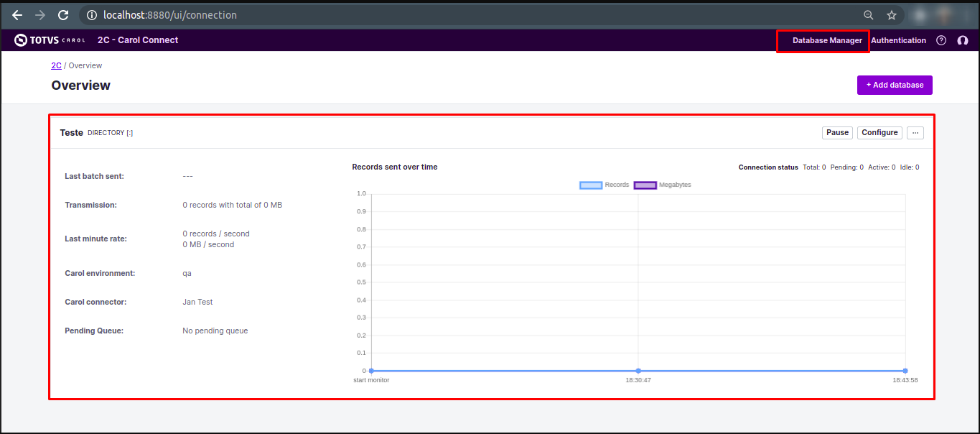The width and height of the screenshot is (980, 434).
Task: Open the more options ellipsis menu
Action: pos(915,133)
